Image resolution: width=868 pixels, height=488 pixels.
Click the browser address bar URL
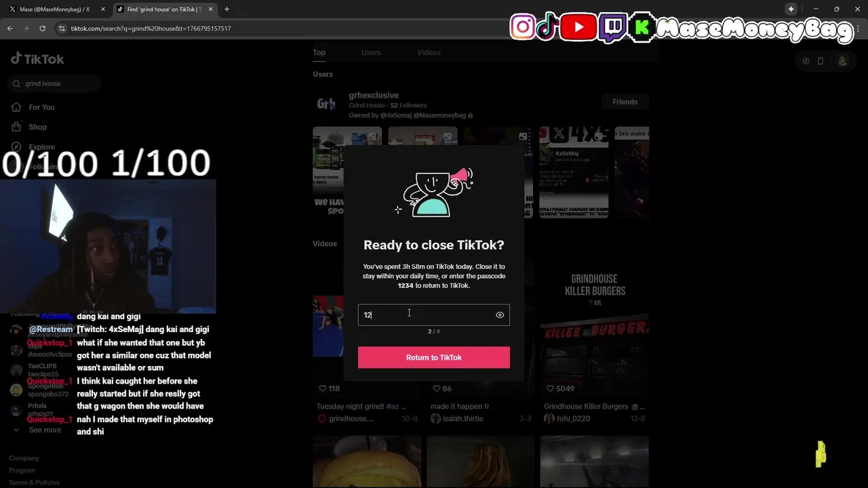coord(151,28)
